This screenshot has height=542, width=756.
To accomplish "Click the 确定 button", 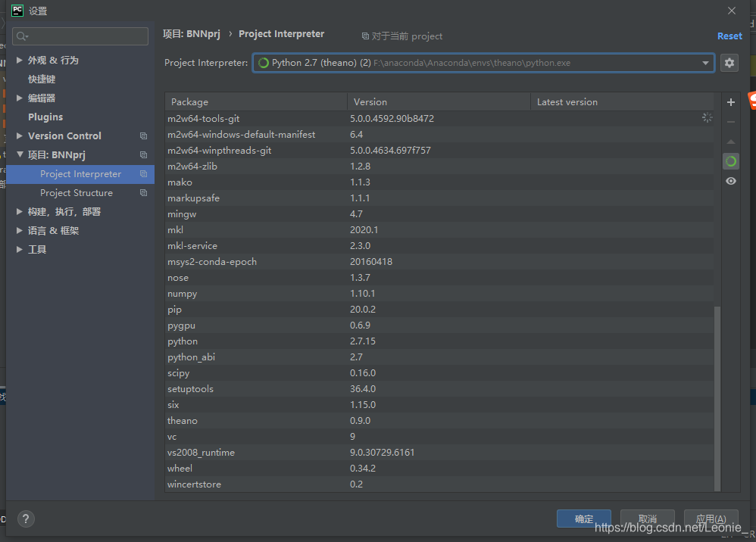I will tap(584, 519).
